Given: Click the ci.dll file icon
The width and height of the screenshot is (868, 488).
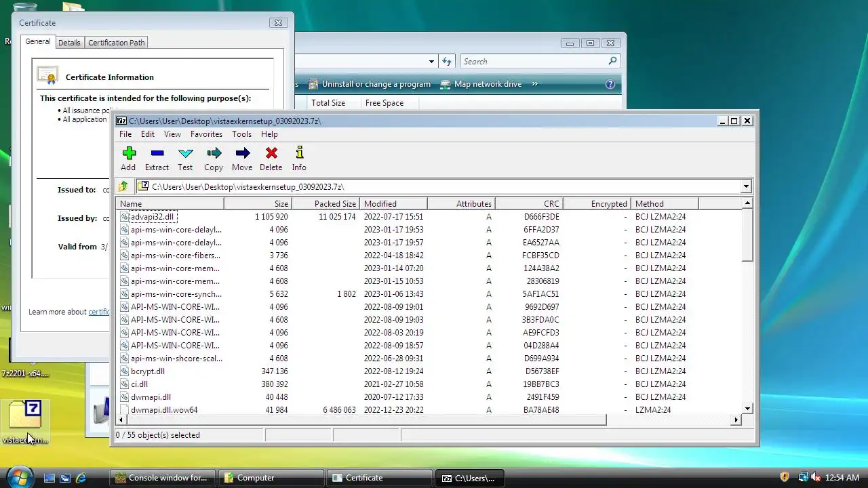Looking at the screenshot, I should pyautogui.click(x=124, y=384).
